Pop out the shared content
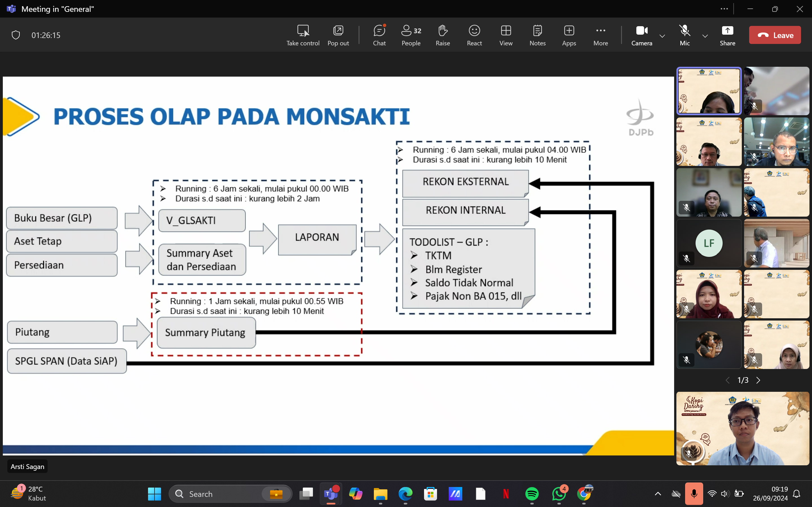The image size is (812, 507). point(338,35)
